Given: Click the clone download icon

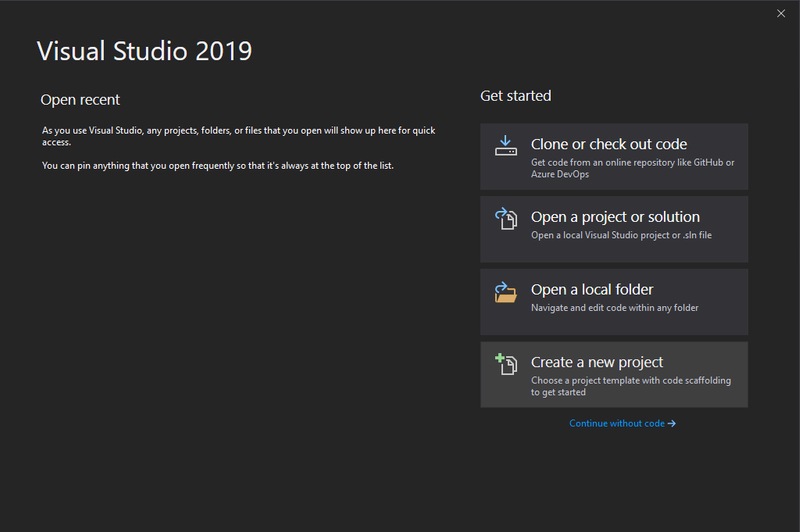Looking at the screenshot, I should [506, 145].
